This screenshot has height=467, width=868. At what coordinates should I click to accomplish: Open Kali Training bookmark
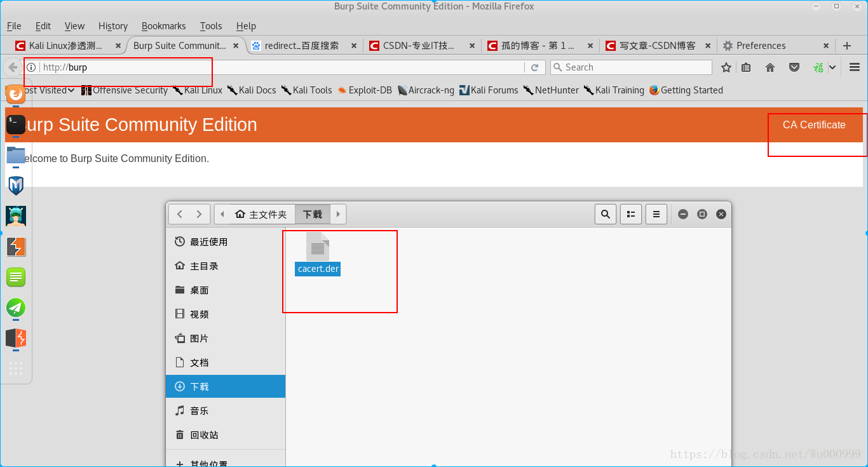pos(614,90)
